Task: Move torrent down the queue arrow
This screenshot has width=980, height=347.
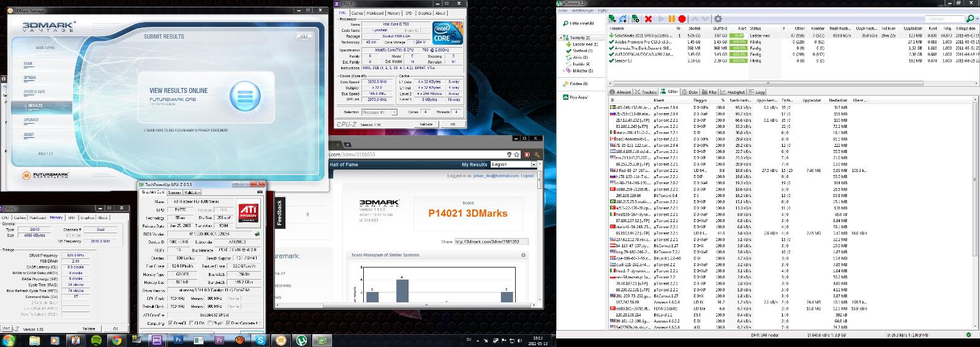Action: pyautogui.click(x=705, y=19)
